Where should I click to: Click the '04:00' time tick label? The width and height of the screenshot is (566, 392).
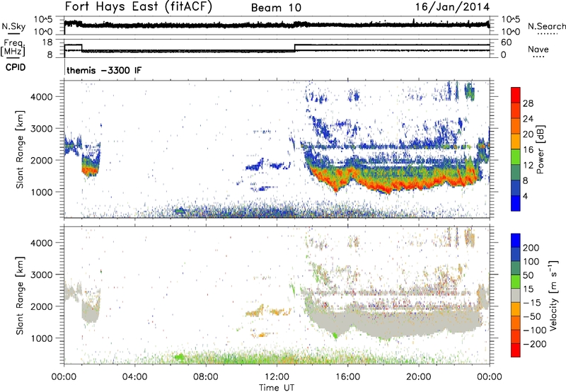click(x=134, y=377)
